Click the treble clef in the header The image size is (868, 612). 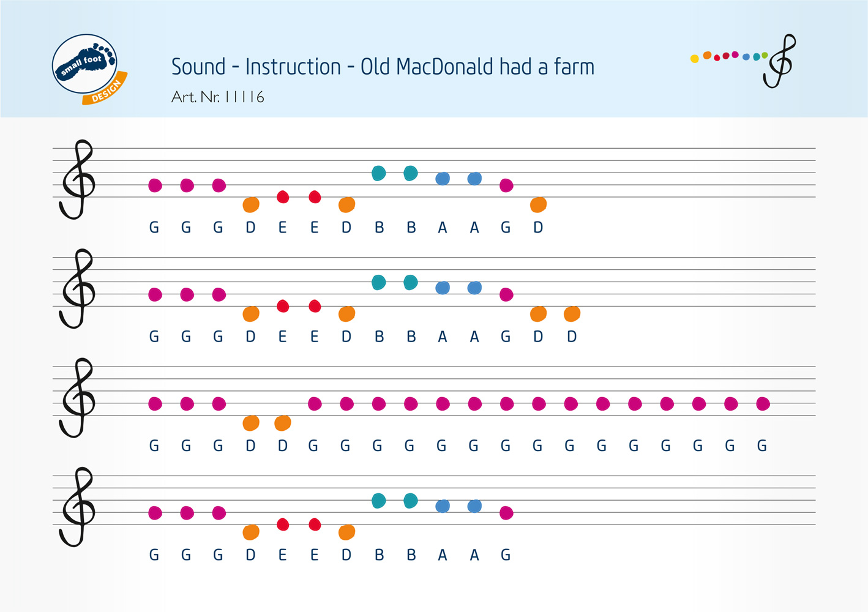(780, 61)
